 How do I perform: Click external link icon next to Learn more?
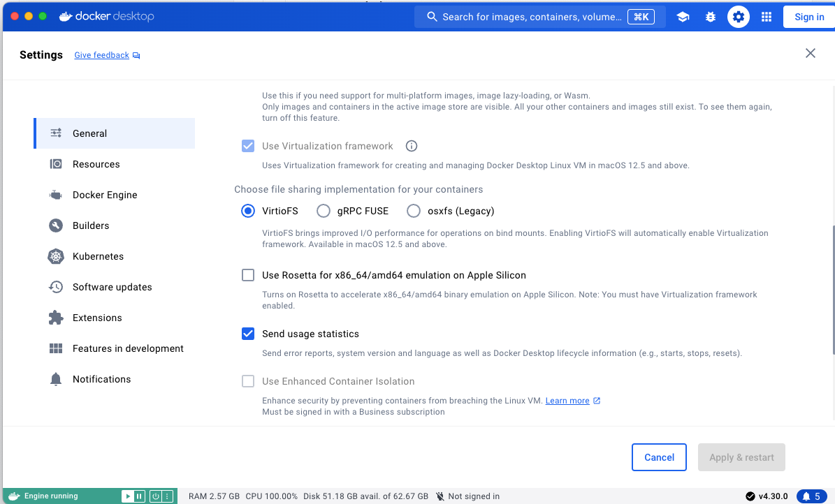coord(597,401)
